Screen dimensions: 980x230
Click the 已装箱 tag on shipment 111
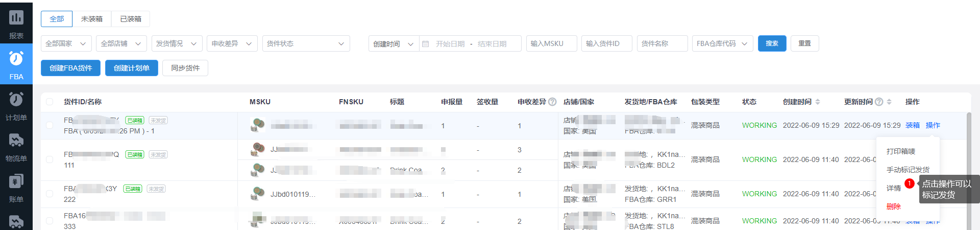[x=135, y=154]
